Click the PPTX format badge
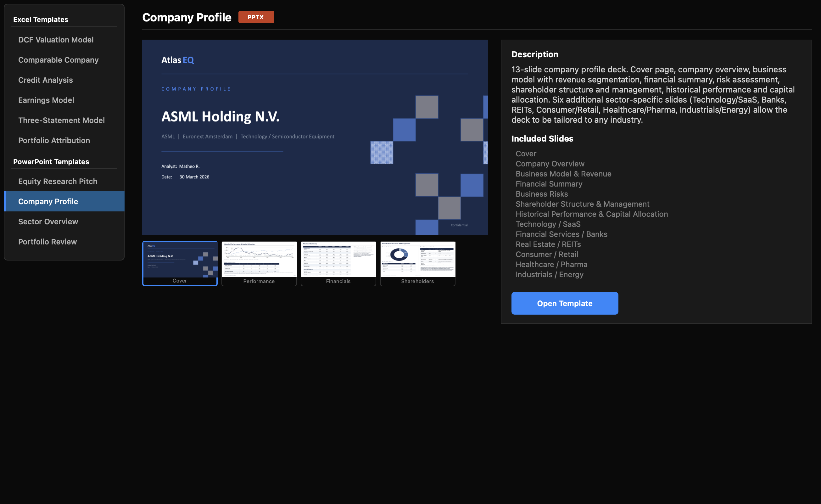Image resolution: width=821 pixels, height=504 pixels. tap(256, 17)
